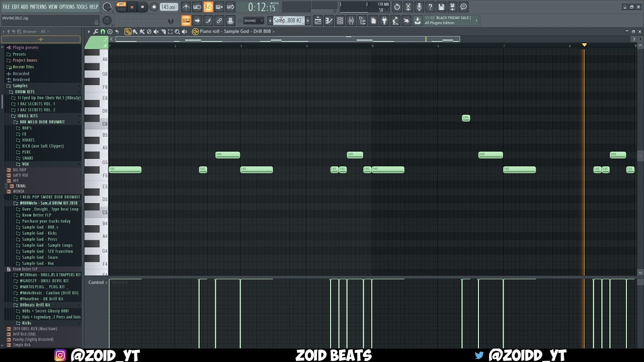The height and width of the screenshot is (362, 644).
Task: Click the stamp-shaped multilink icon
Action: 230,21
